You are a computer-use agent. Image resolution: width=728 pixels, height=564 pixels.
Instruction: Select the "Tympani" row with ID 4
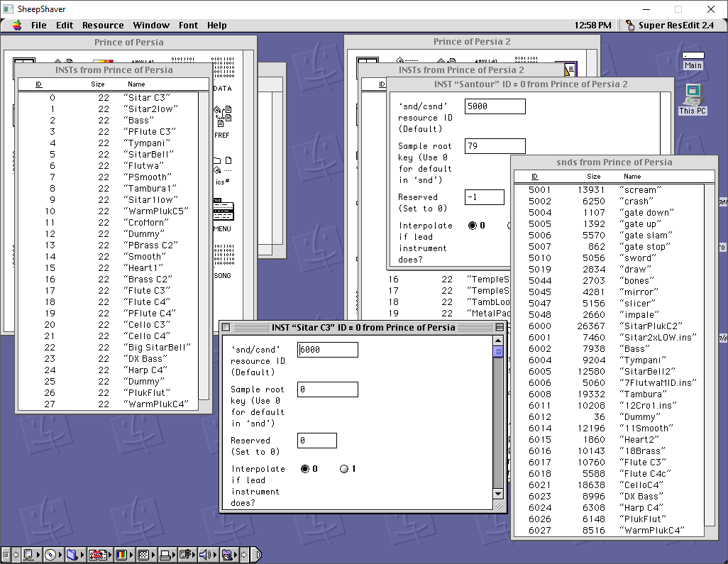[108, 143]
